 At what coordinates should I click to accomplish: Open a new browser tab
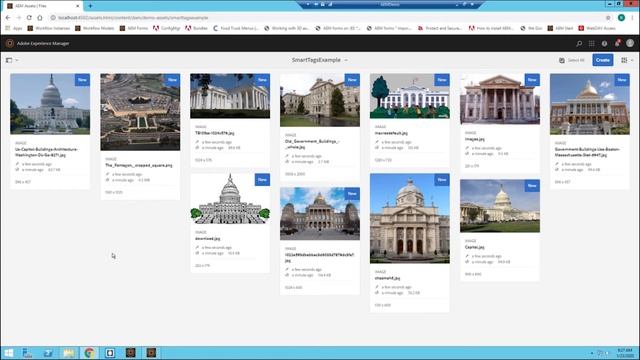[x=90, y=6]
